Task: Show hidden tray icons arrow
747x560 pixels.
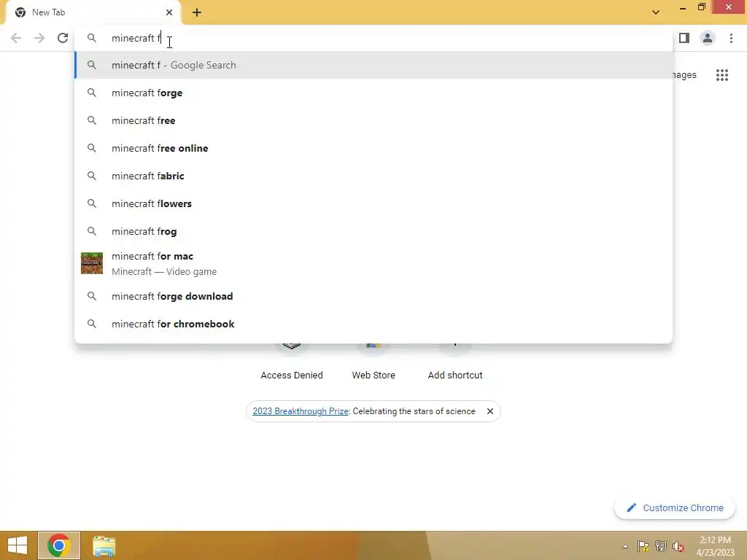Action: click(625, 546)
